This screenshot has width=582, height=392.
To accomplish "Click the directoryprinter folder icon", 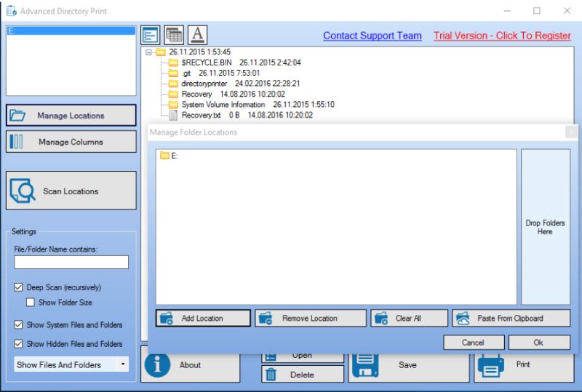I will click(x=173, y=83).
